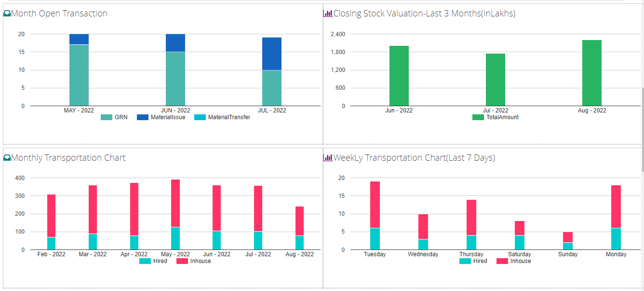Select the Jun - 2022 closing stock green bar
644x291 pixels.
399,76
